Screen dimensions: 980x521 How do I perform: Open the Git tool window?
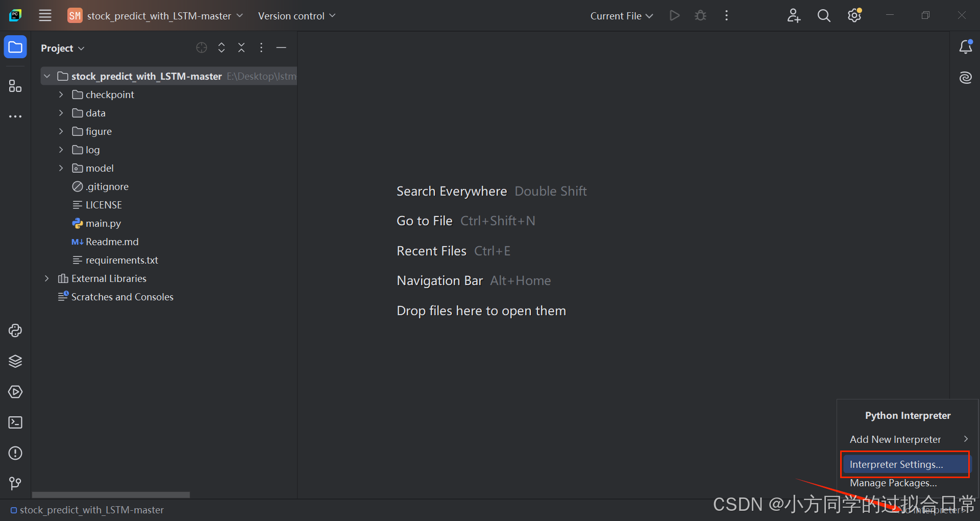(x=15, y=483)
